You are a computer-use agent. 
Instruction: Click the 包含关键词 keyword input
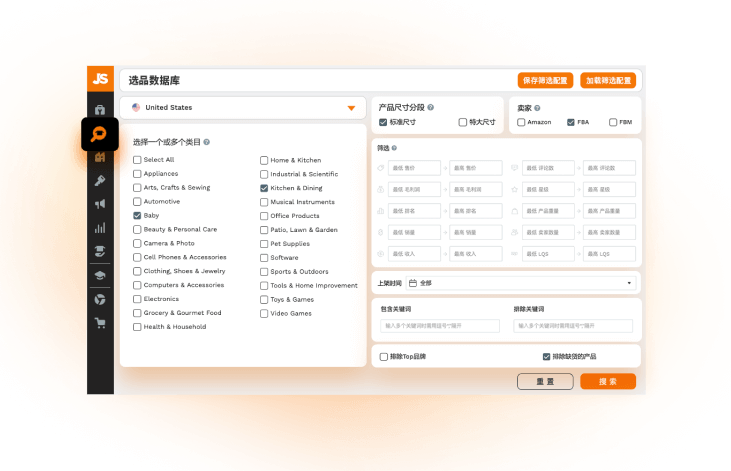tap(440, 326)
